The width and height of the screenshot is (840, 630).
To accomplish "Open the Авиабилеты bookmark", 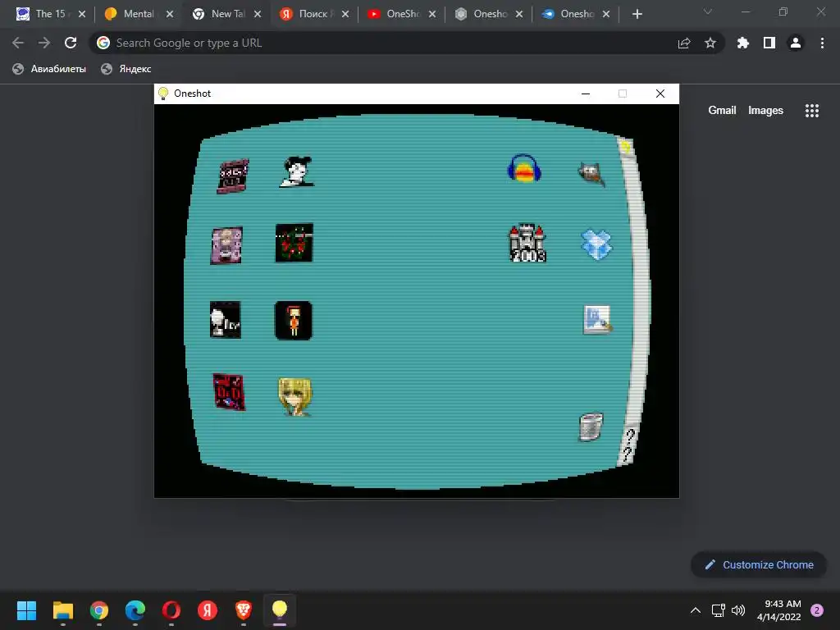I will tap(48, 69).
